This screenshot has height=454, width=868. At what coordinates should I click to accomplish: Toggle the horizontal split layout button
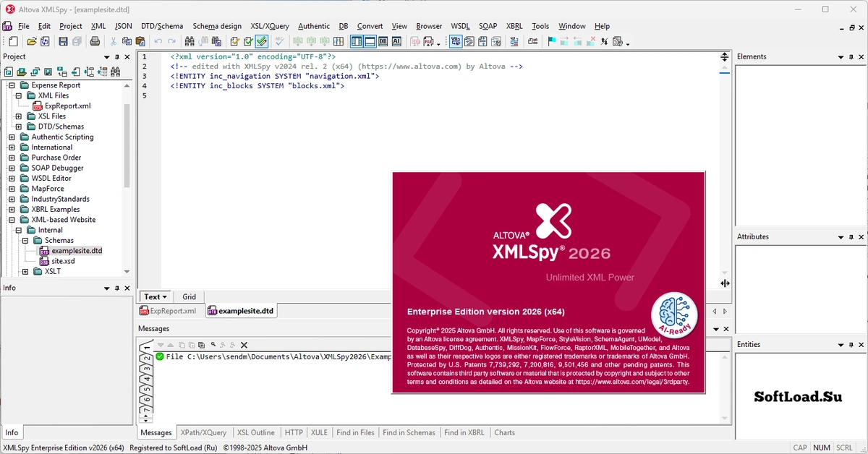pyautogui.click(x=370, y=42)
